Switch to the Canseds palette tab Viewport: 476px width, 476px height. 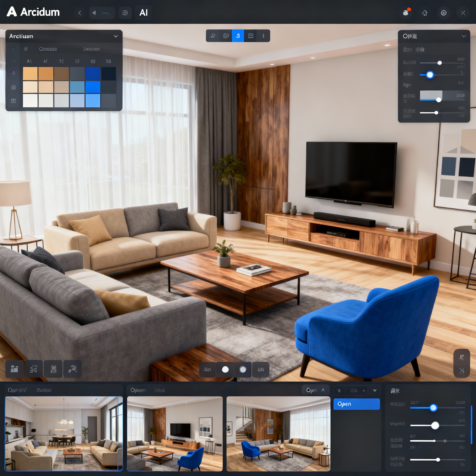coord(48,49)
